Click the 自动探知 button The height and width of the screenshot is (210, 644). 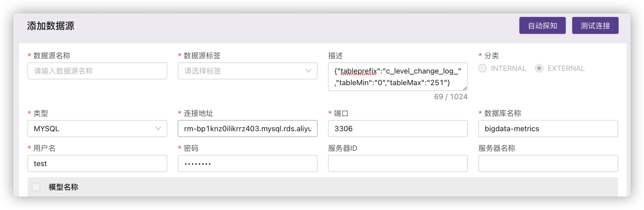(542, 25)
